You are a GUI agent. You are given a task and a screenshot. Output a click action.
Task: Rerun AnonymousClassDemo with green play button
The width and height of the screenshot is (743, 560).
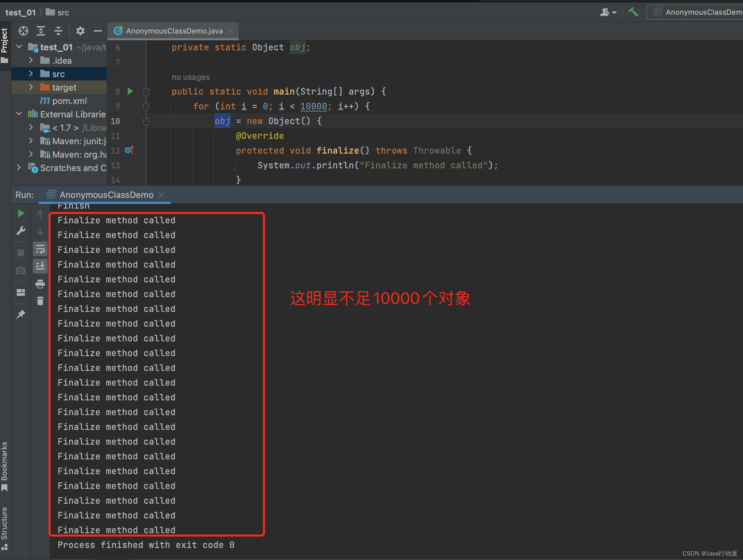(x=21, y=213)
